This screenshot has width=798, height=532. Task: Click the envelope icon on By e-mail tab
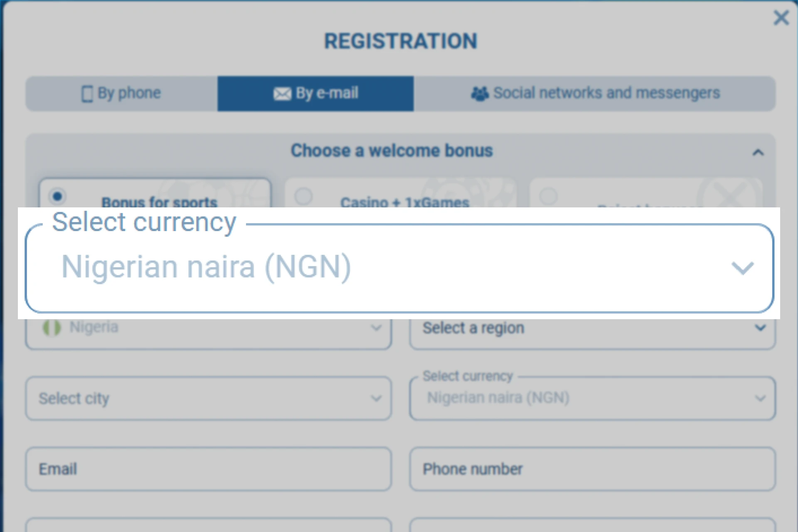click(282, 94)
